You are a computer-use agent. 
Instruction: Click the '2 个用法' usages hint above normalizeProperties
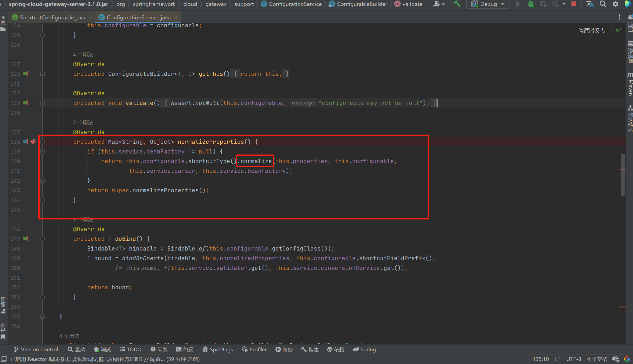point(83,122)
